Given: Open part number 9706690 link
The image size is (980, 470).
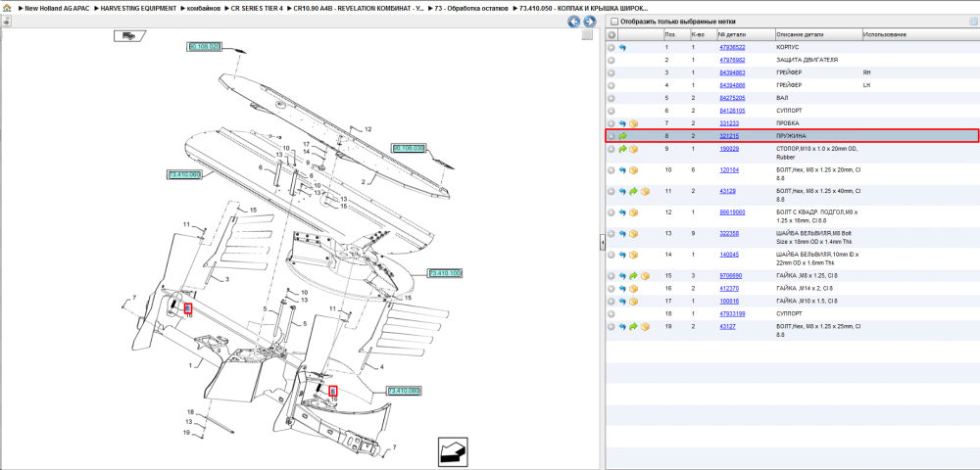Looking at the screenshot, I should click(x=731, y=276).
